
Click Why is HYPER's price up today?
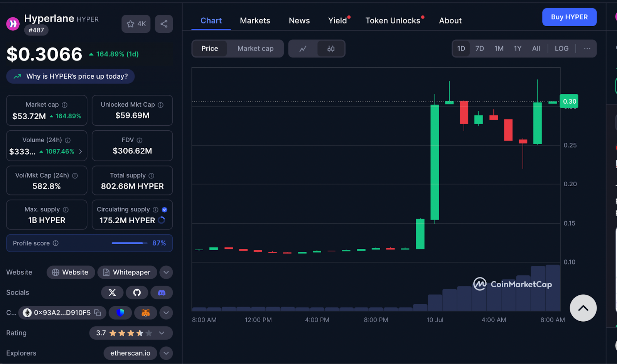point(71,76)
